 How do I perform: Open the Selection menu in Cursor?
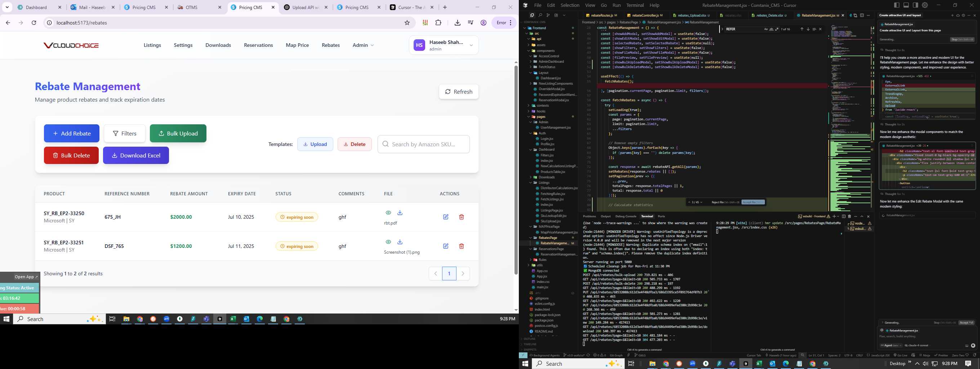click(x=570, y=5)
